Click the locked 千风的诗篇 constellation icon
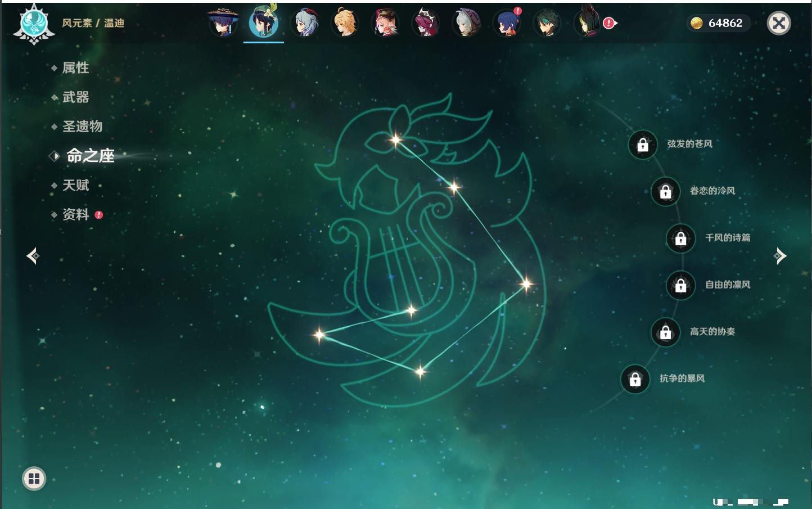The width and height of the screenshot is (812, 509). [x=681, y=238]
